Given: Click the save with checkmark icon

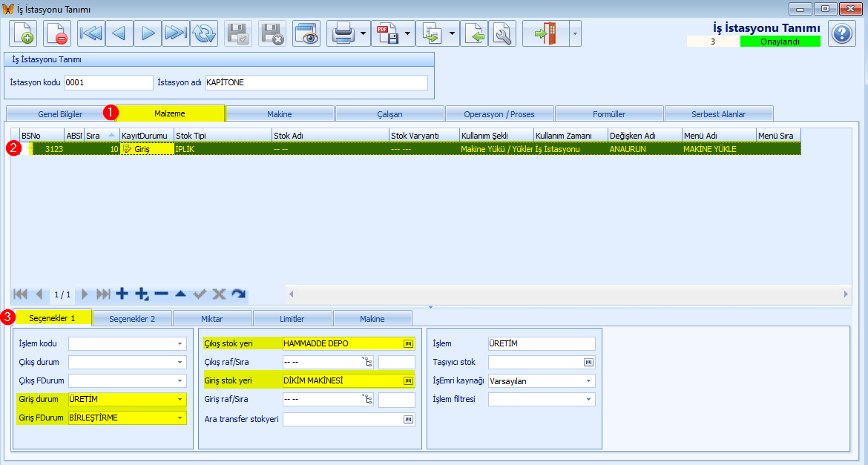Looking at the screenshot, I should point(238,34).
